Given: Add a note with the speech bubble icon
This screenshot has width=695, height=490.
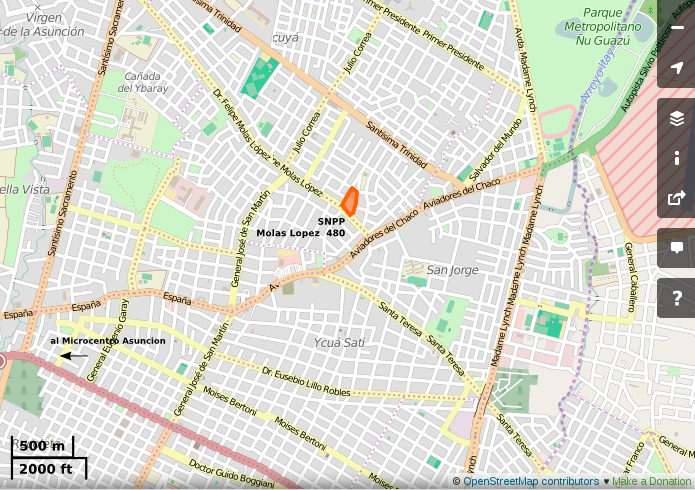Looking at the screenshot, I should coord(677,248).
